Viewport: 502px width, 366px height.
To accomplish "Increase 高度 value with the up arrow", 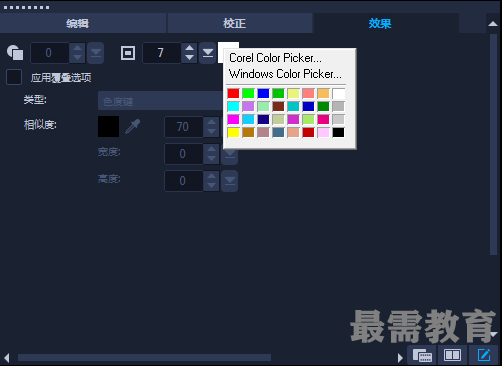I will coord(211,176).
